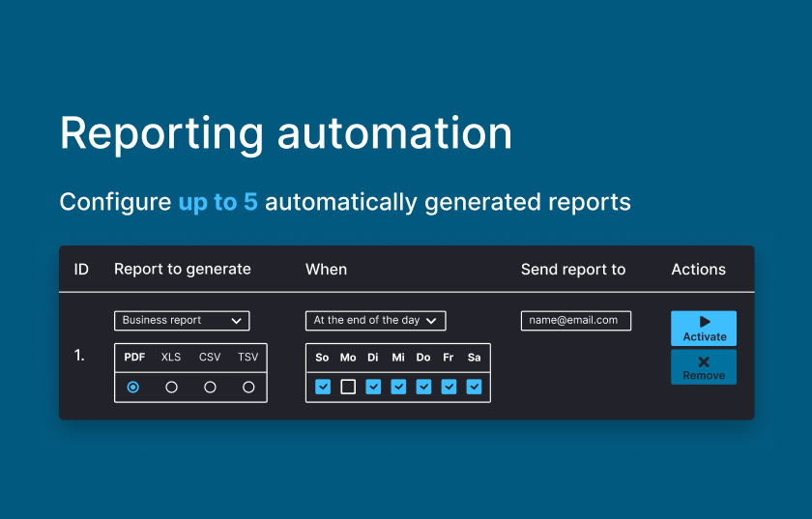Uncheck the Do (Thursday) checkbox
The width and height of the screenshot is (812, 519).
point(423,387)
